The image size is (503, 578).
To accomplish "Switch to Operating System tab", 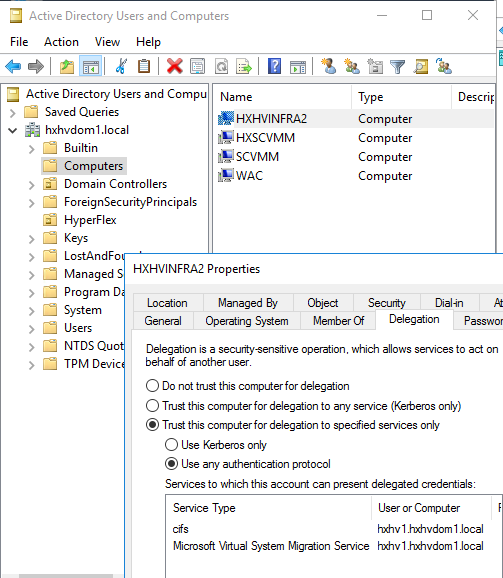I will click(247, 321).
